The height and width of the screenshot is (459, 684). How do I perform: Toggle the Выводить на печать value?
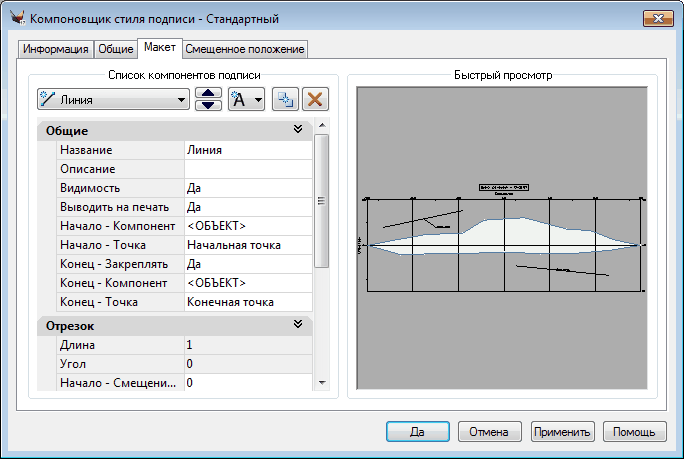pos(247,207)
